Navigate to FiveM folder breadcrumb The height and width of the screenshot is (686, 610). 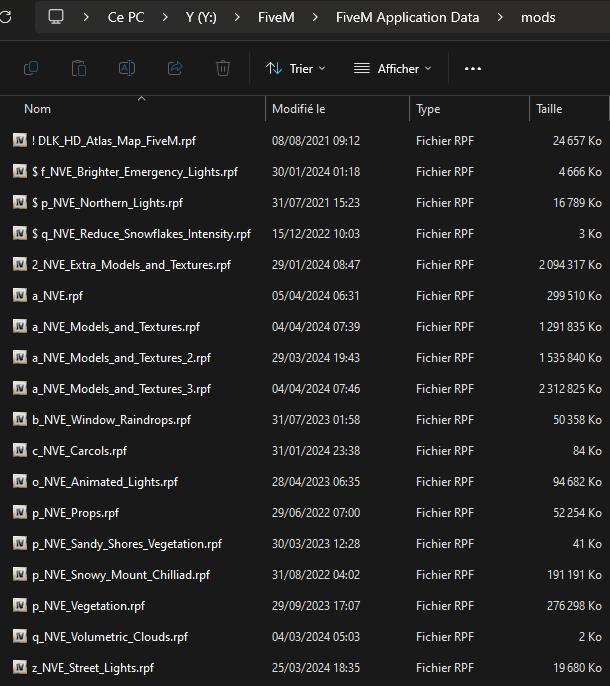(x=276, y=18)
